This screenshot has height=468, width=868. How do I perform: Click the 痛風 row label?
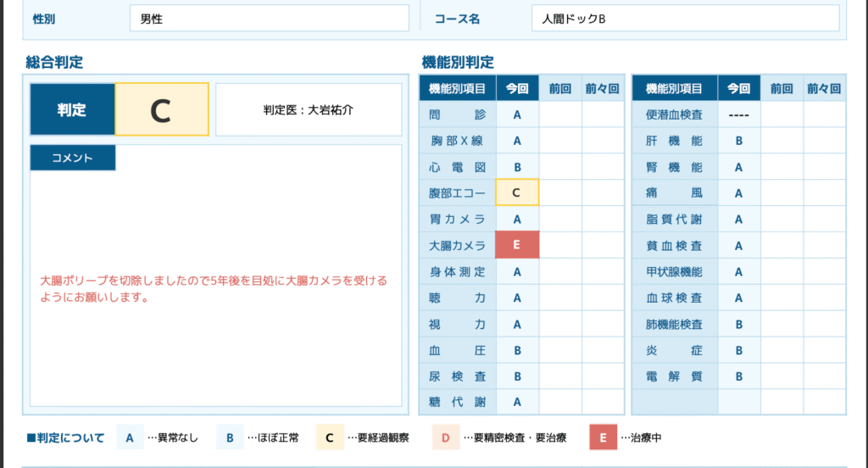674,192
